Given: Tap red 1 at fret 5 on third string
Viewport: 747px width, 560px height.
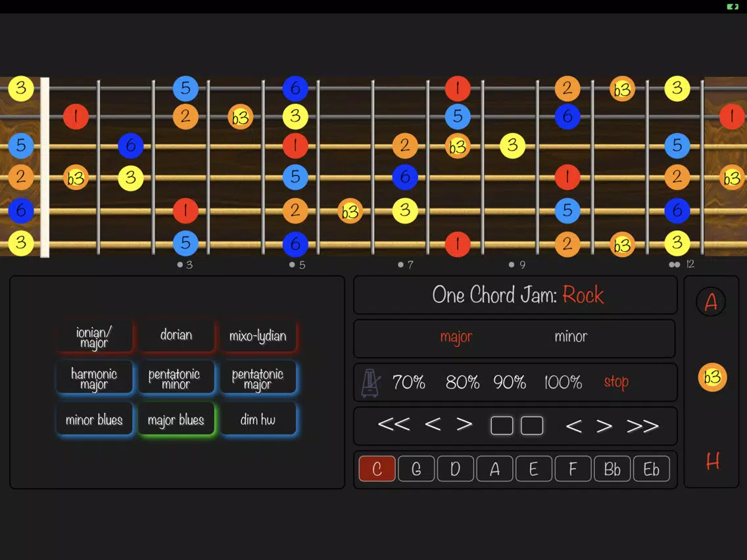Looking at the screenshot, I should point(295,146).
